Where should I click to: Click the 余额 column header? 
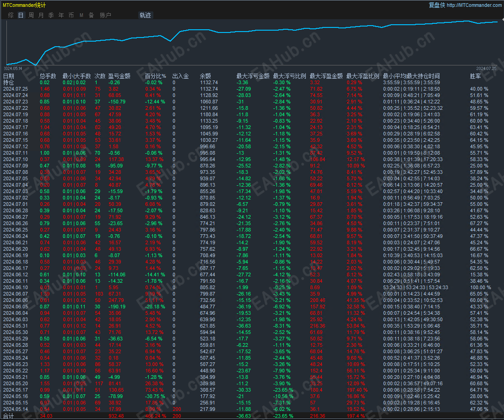(206, 76)
